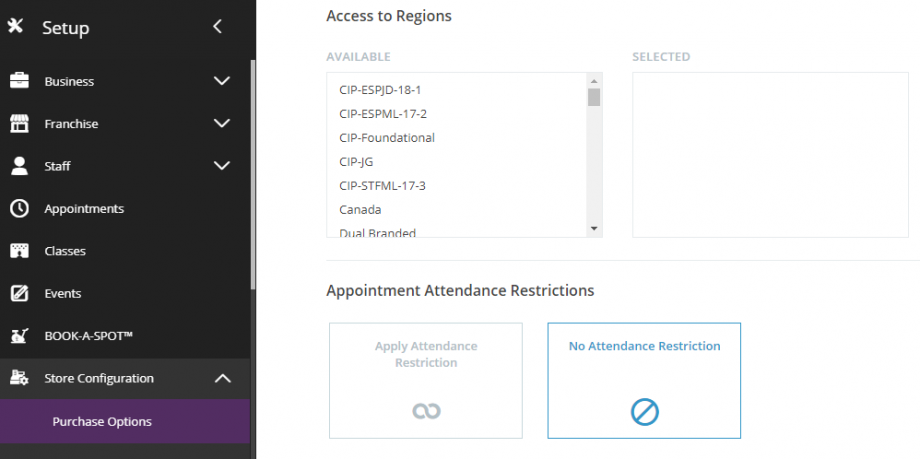
Task: Collapse the Setup sidebar with back chevron
Action: click(x=217, y=26)
